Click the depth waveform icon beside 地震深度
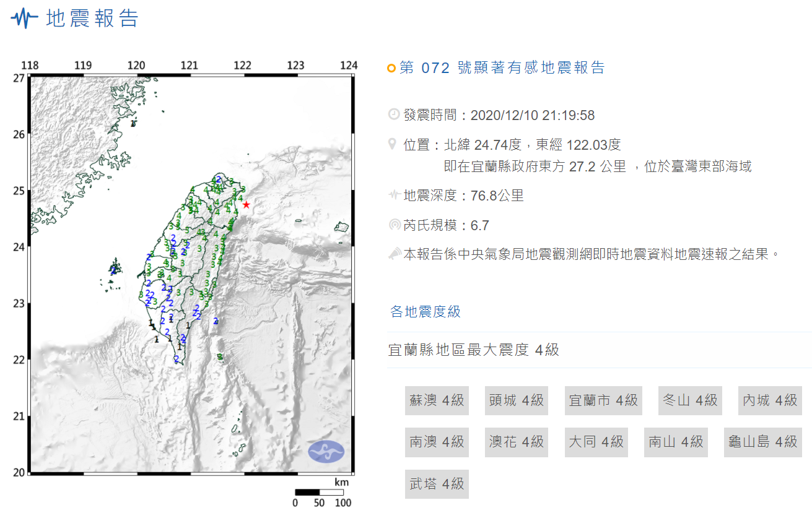This screenshot has height=513, width=812. 393,196
